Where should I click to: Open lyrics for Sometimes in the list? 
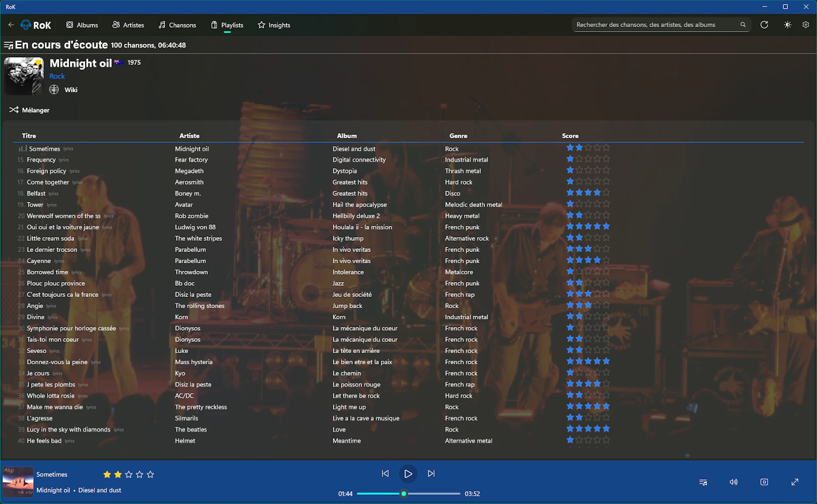tap(68, 149)
